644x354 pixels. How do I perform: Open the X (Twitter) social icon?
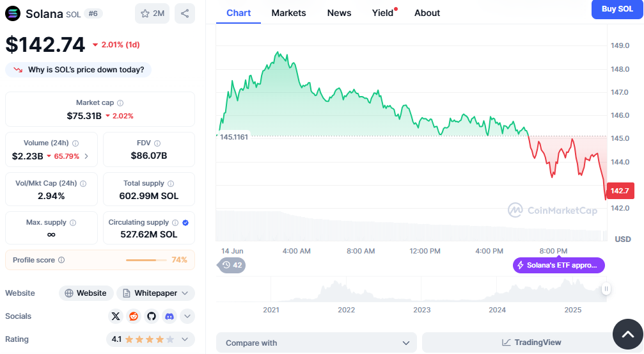(116, 316)
